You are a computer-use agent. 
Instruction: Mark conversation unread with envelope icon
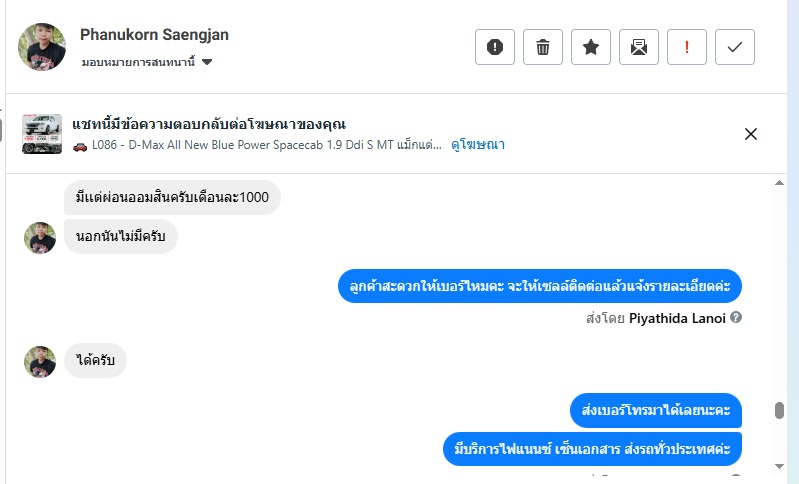coord(638,47)
